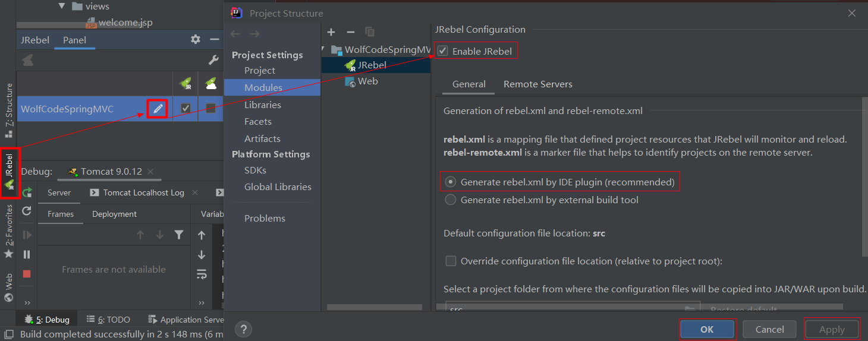Select Modules under Project Settings

(272, 87)
